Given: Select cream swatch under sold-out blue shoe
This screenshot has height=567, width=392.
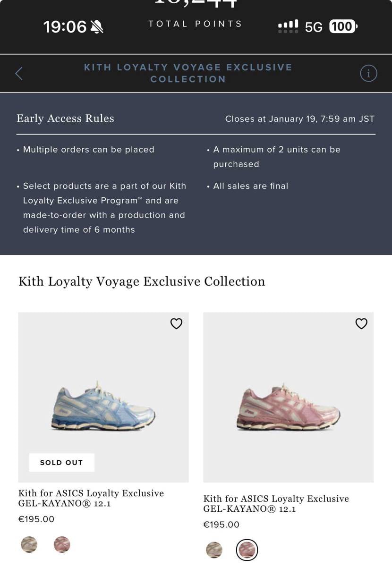Looking at the screenshot, I should [x=29, y=544].
